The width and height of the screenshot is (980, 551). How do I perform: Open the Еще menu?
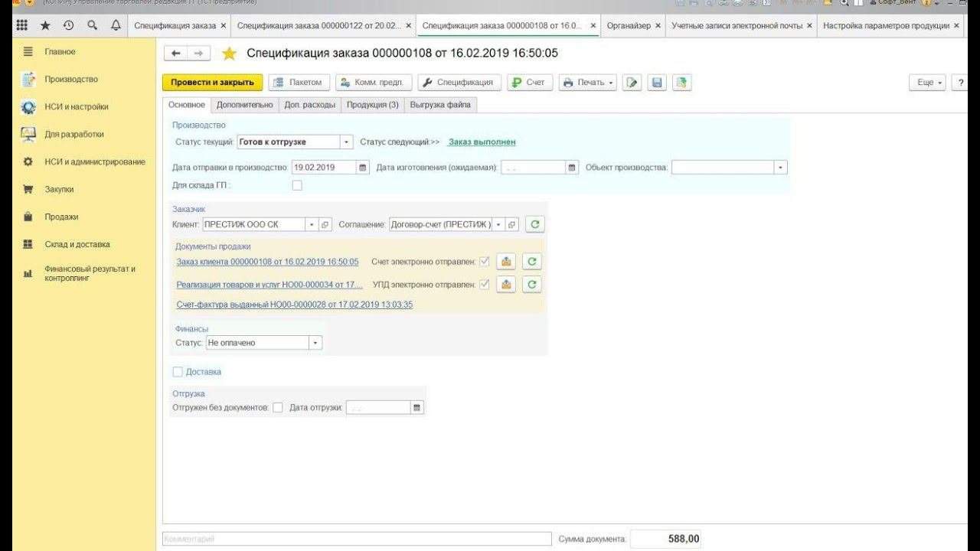(928, 83)
